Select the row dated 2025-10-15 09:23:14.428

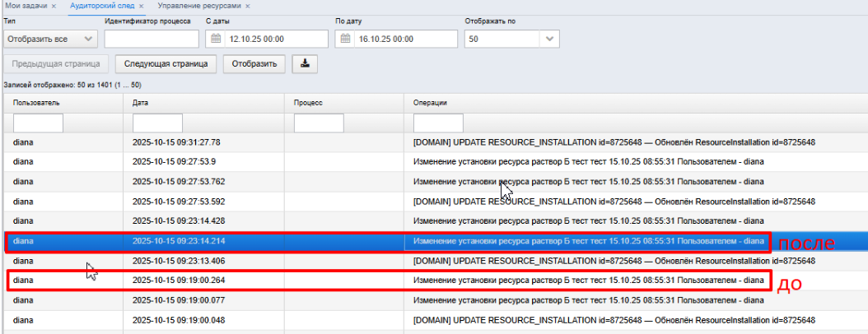click(436, 220)
